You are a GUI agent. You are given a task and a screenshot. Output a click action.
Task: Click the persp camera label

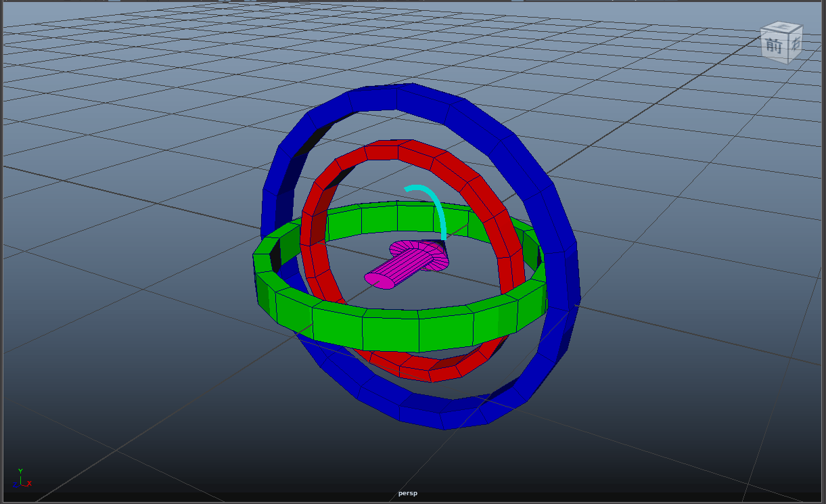[408, 493]
